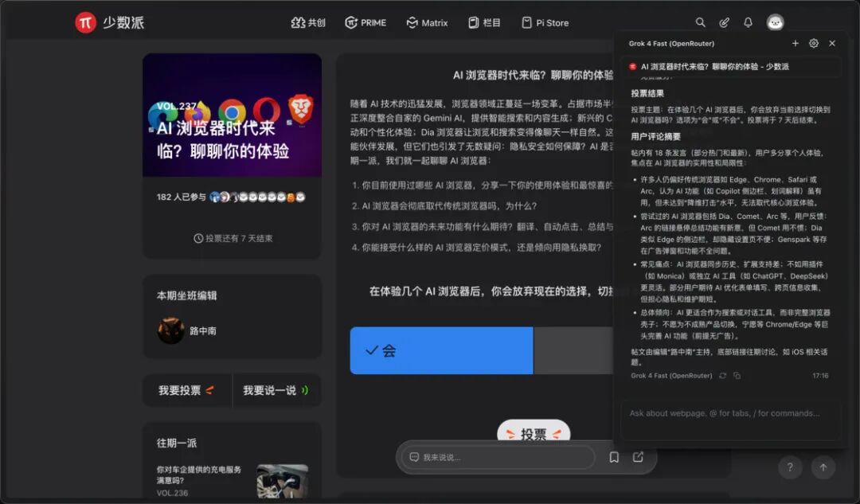Select the AI 浏览器时代来临 page tab in panel
The height and width of the screenshot is (504, 860).
point(730,66)
